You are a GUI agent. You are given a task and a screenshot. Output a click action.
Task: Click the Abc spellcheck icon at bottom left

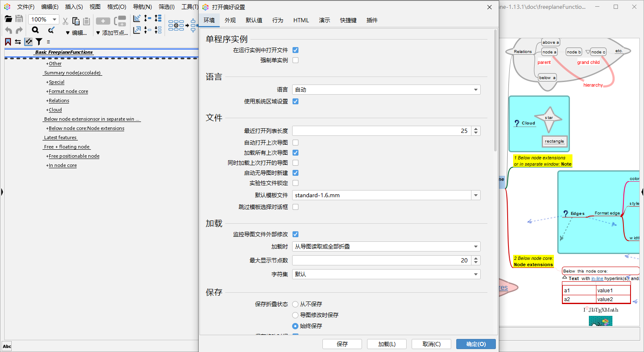(6, 346)
